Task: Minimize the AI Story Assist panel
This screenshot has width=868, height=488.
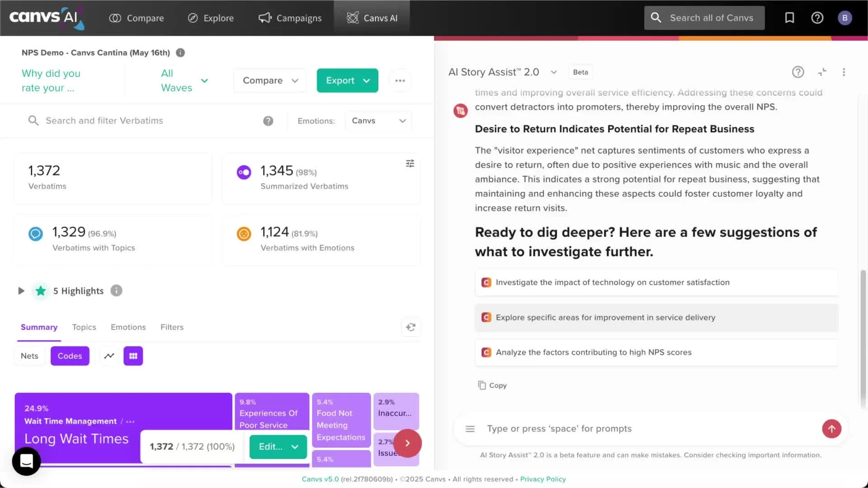Action: (822, 72)
